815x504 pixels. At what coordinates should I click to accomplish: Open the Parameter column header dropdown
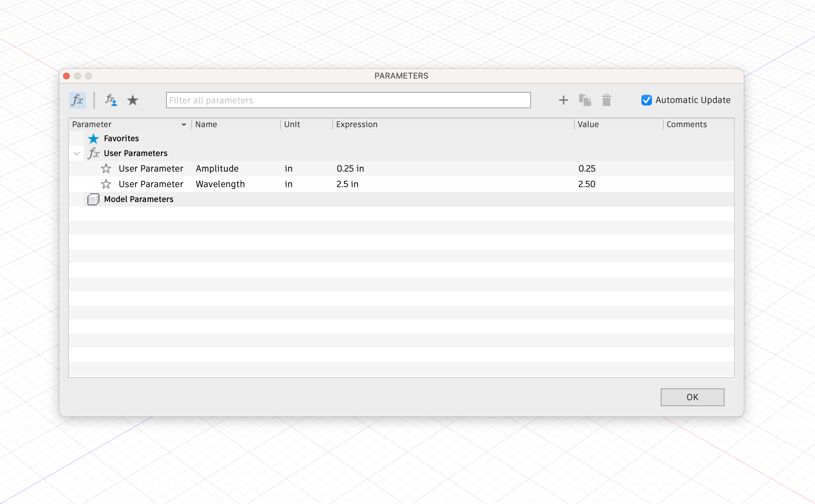point(184,125)
